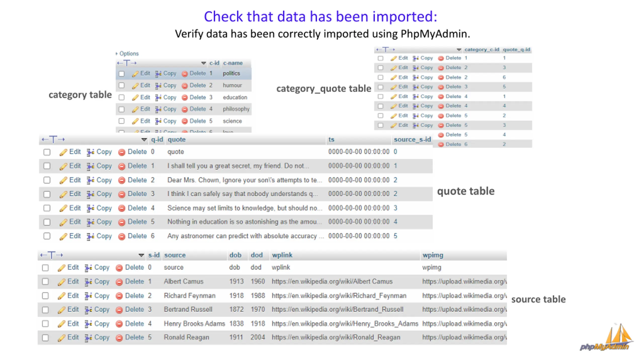The width and height of the screenshot is (644, 362).
Task: Click the pencil Edit icon for politics row
Action: click(135, 74)
